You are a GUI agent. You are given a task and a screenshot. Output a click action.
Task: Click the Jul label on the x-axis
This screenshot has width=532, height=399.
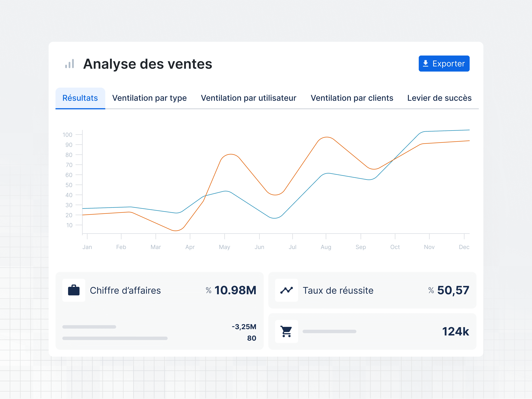(x=292, y=247)
